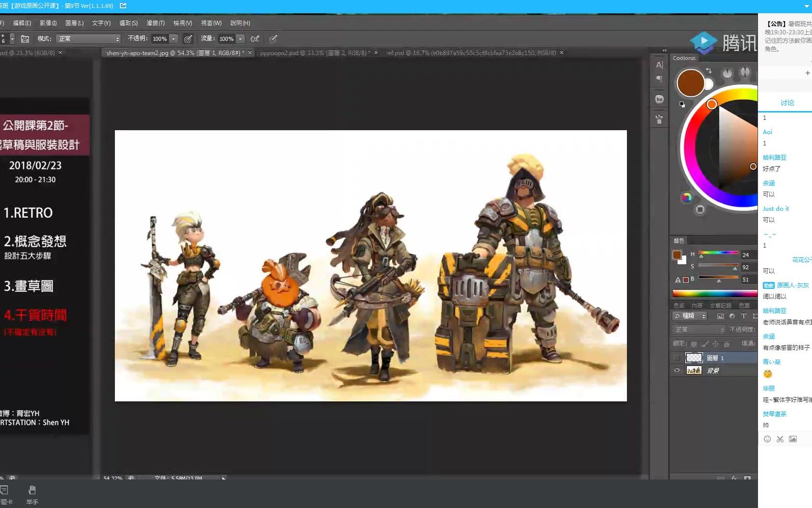
Task: Click gamut warning triangle icon
Action: (x=678, y=280)
